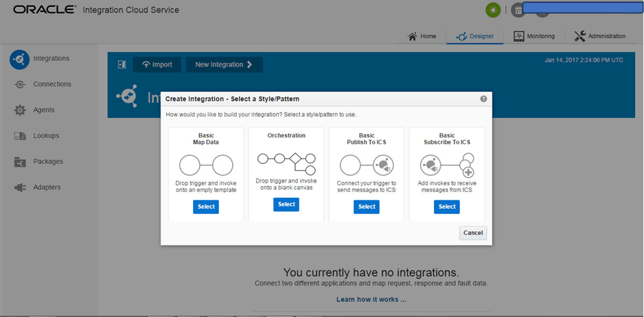Click the Basic Map Data diagram

coord(206,165)
